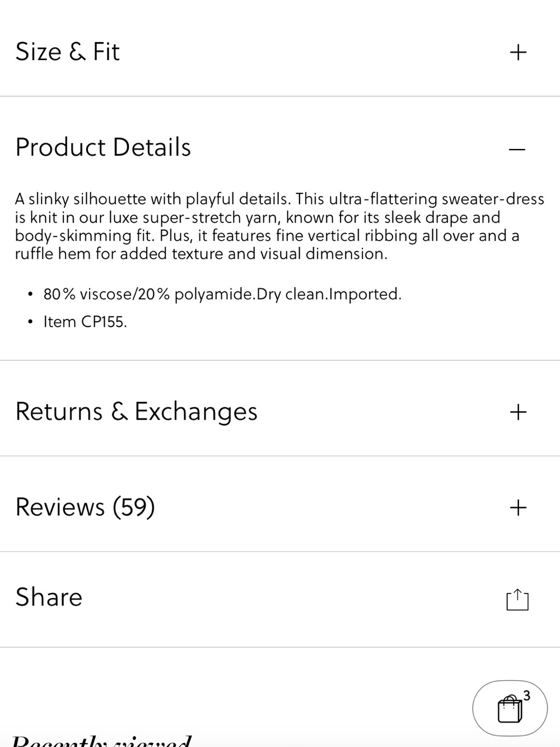Tap the bag item count badge showing 3
Viewport: 560px width, 747px height.
coord(526,696)
